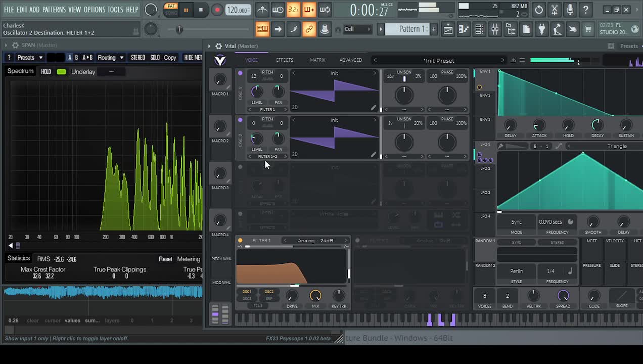
Task: Open the Patterns menu
Action: [x=54, y=10]
